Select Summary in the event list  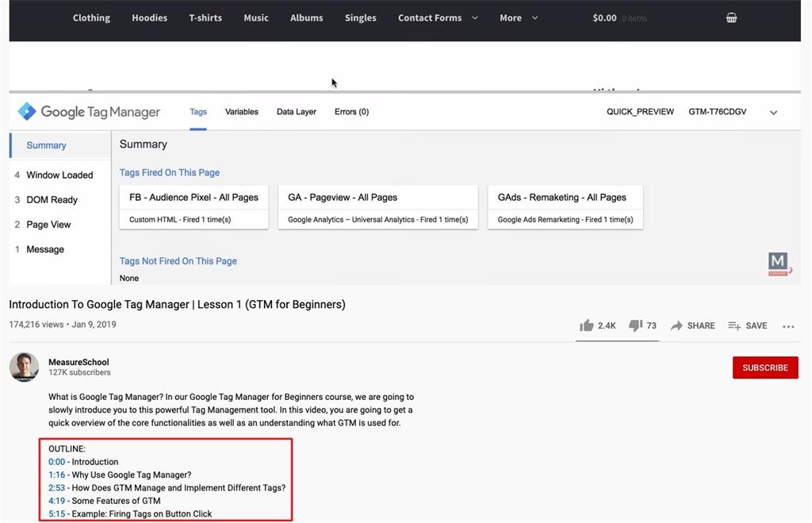click(60, 145)
